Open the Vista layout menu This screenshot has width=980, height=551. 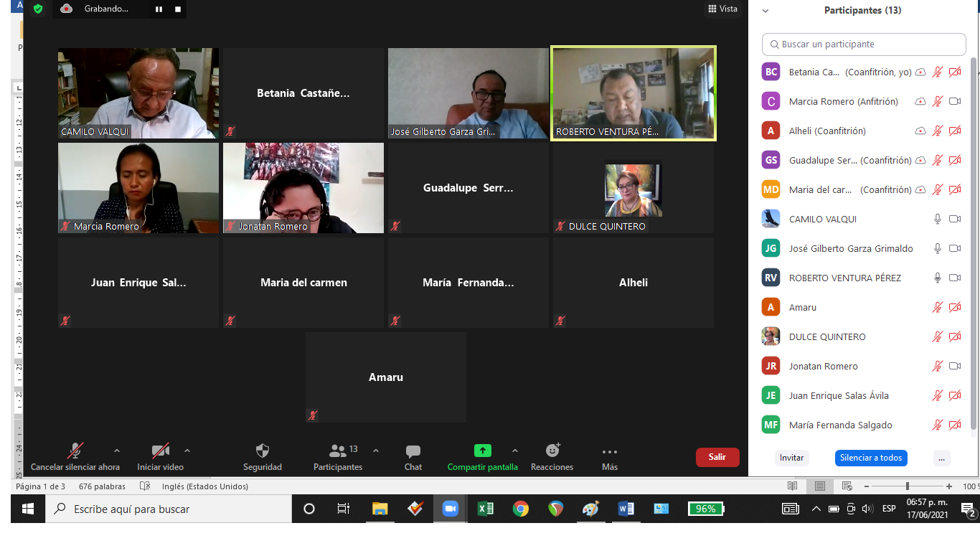click(722, 9)
